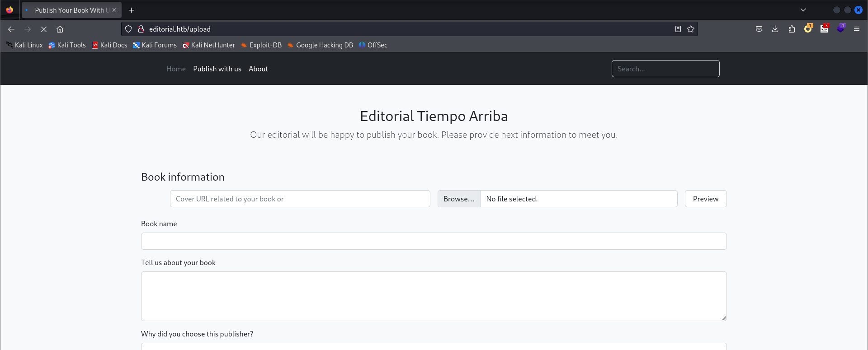Focus the Tell us about your book textarea
Screen dimensions: 868x350
point(434,296)
